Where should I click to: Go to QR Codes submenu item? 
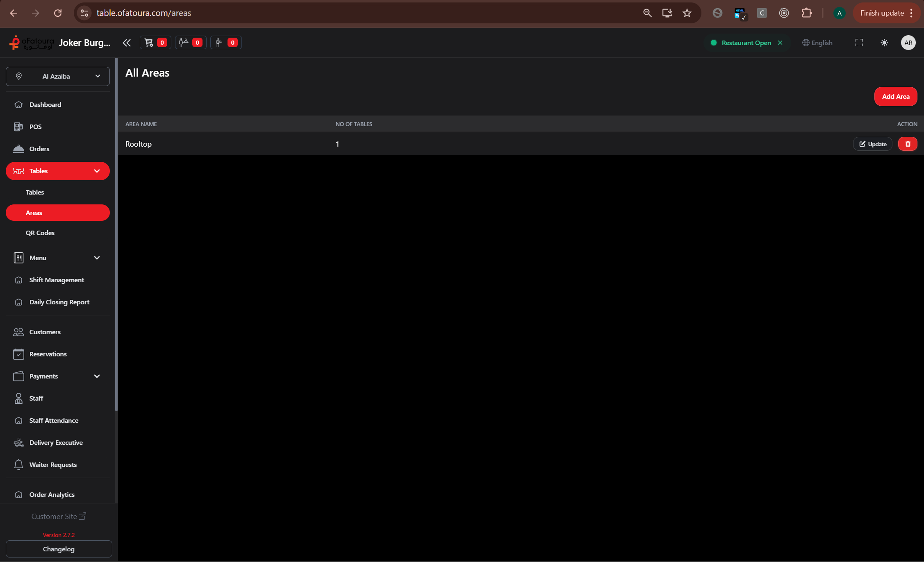click(x=40, y=233)
